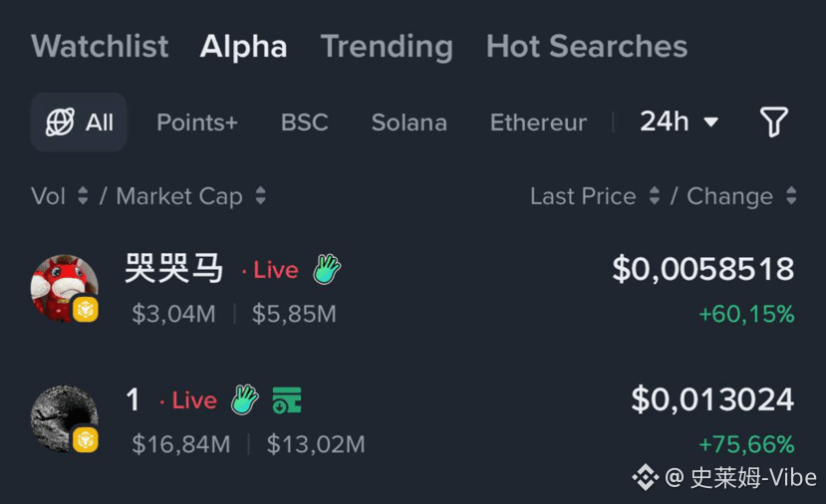Toggle Market Cap sort arrows
Image resolution: width=826 pixels, height=504 pixels.
click(260, 196)
